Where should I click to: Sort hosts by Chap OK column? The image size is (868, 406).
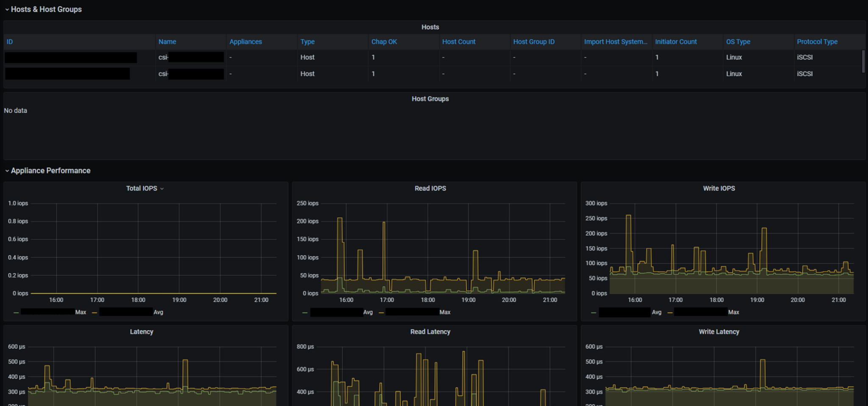click(384, 42)
